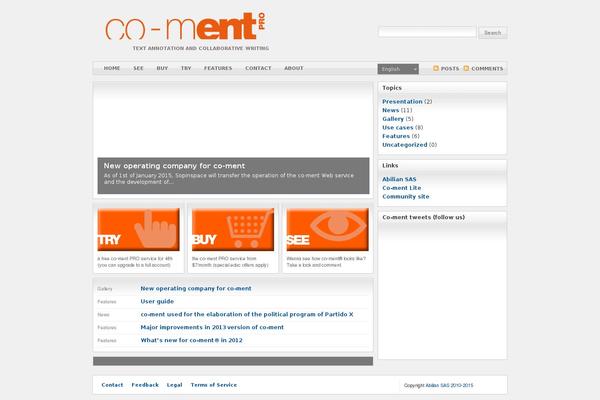Open the Comments feed link
This screenshot has width=600, height=400.
[487, 69]
